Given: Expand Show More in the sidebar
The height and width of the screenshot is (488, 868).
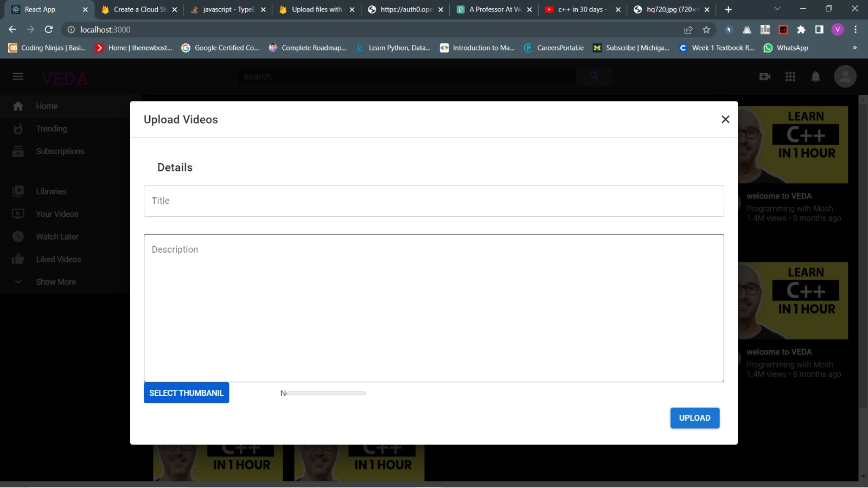Looking at the screenshot, I should (55, 281).
